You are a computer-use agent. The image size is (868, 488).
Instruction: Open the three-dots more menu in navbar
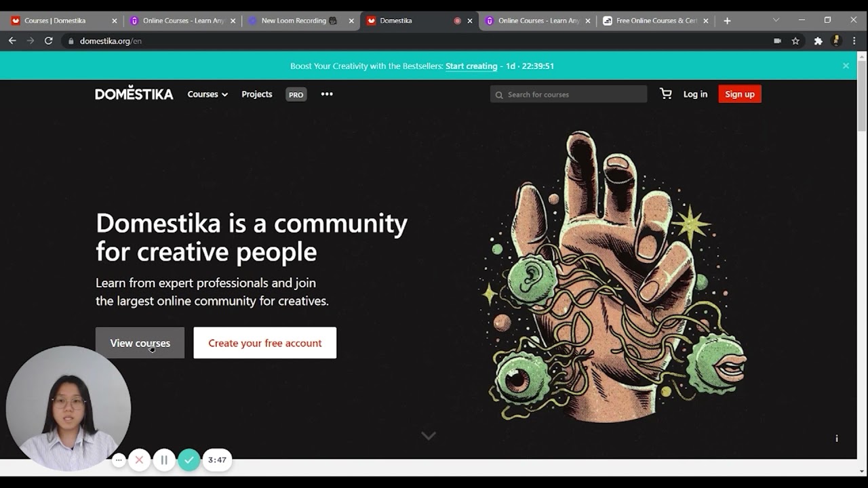(327, 94)
